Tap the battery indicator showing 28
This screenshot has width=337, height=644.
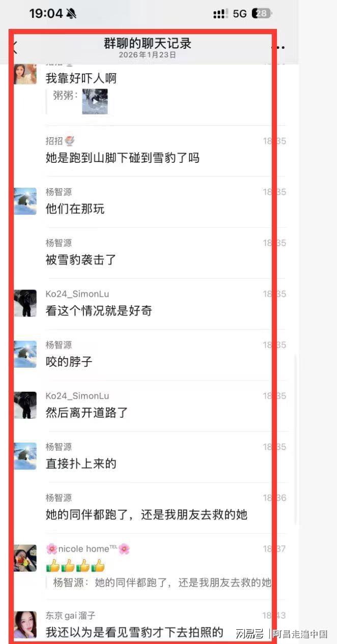point(262,14)
